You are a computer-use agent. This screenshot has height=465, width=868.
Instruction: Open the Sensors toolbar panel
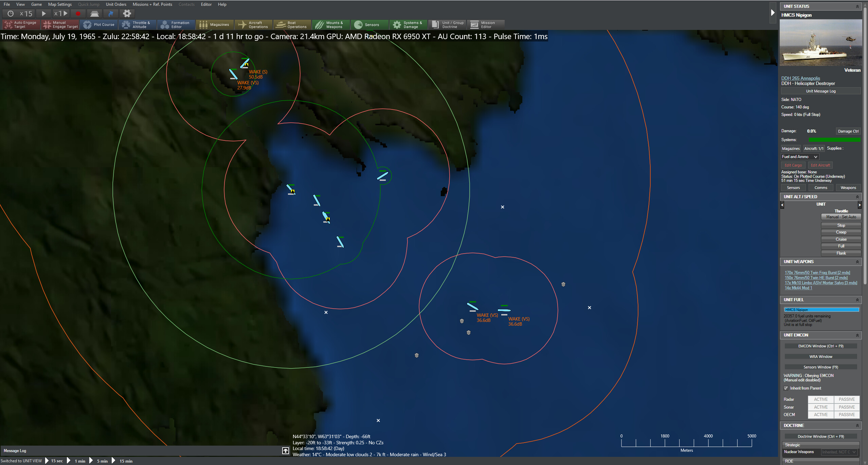369,24
